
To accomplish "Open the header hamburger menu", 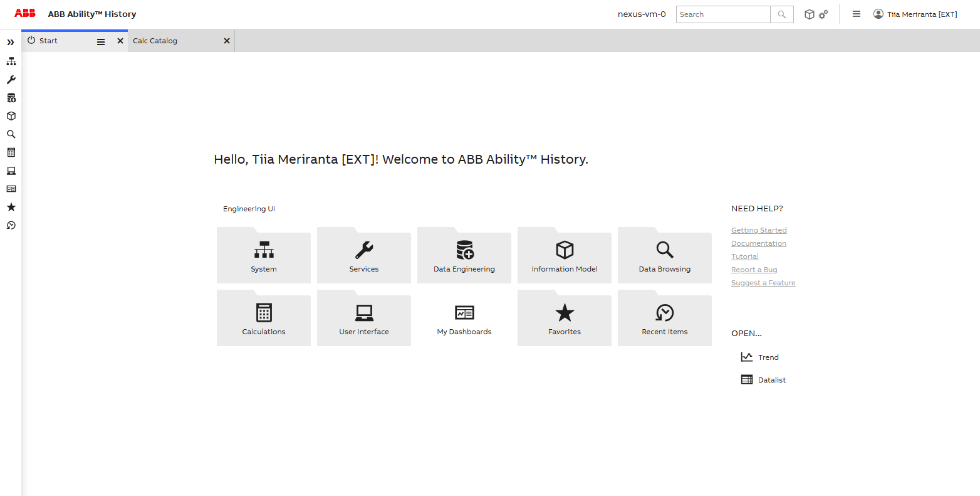I will click(x=857, y=14).
